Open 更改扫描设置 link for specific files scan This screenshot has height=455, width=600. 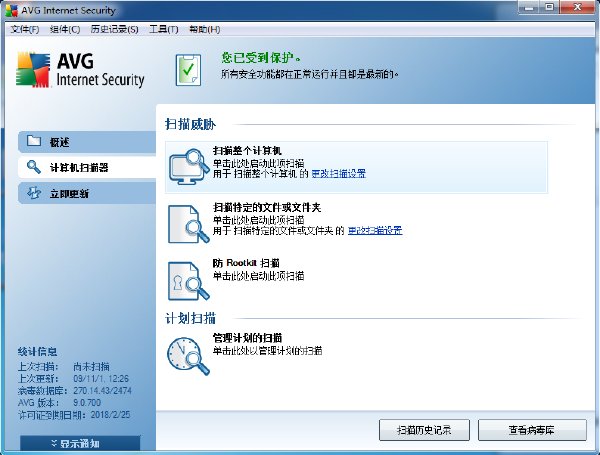tap(375, 230)
